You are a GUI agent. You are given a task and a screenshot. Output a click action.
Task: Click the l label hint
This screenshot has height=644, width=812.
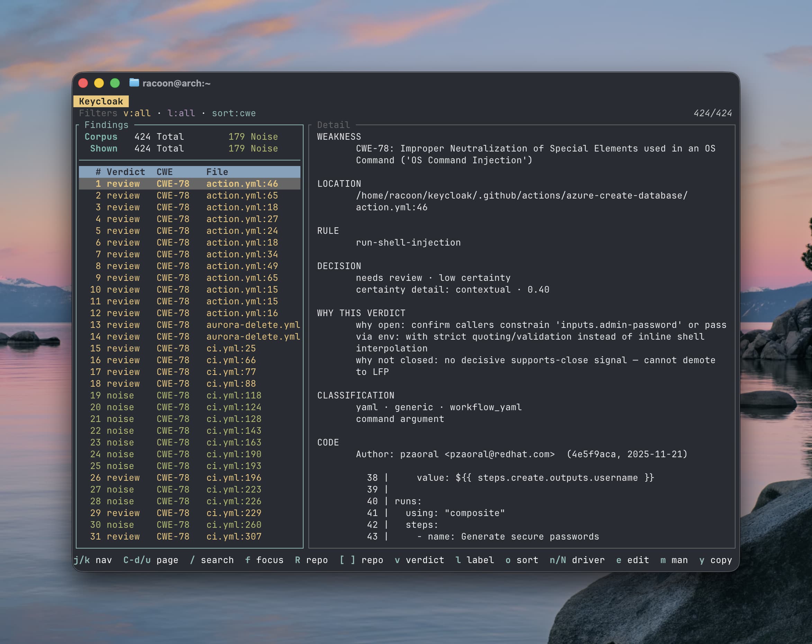tap(475, 560)
